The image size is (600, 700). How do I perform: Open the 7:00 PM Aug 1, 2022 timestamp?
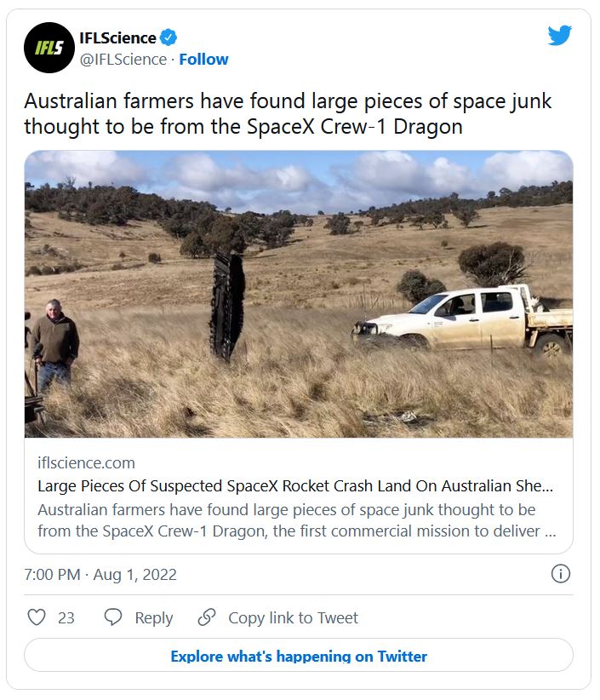[100, 574]
